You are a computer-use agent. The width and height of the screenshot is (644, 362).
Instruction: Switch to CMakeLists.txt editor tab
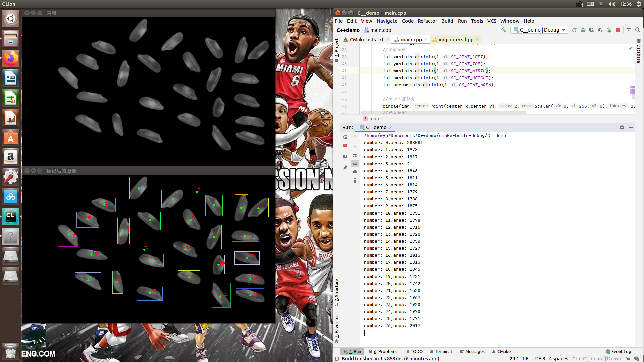(x=366, y=40)
